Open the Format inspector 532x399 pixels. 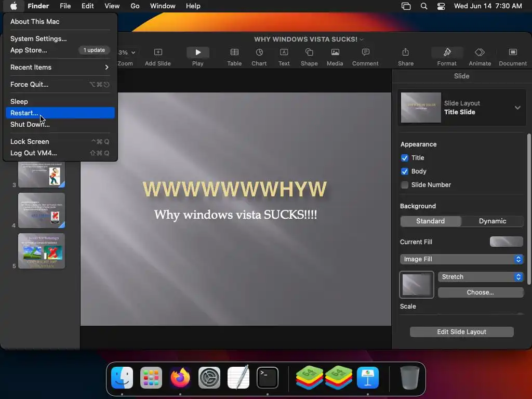[447, 52]
